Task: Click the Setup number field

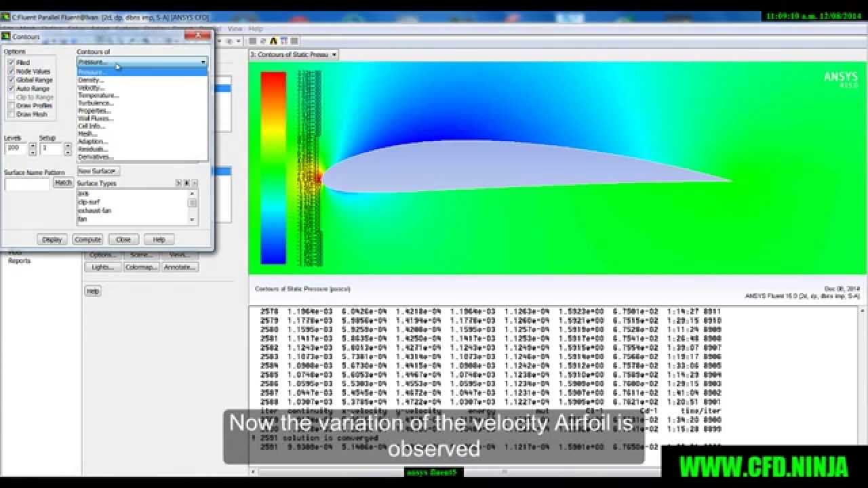Action: 51,148
